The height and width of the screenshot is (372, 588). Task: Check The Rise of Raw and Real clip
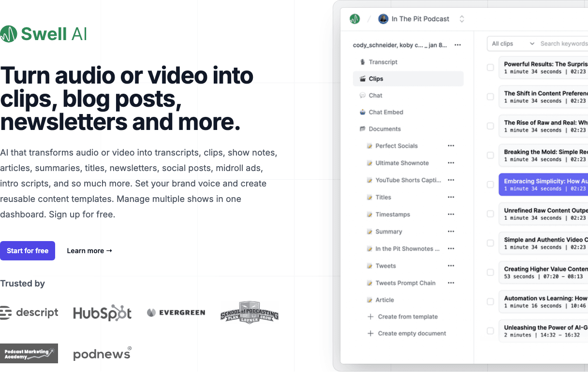coord(490,126)
